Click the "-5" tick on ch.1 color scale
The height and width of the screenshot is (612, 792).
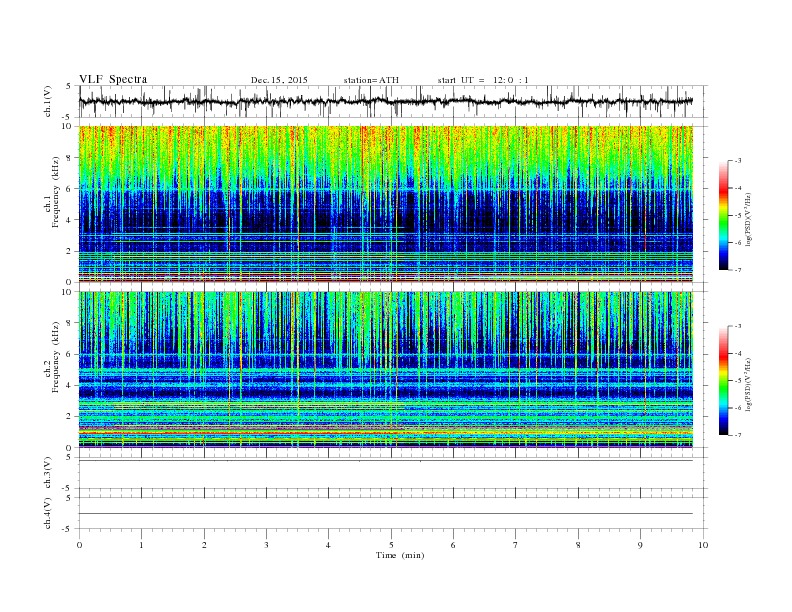coord(738,216)
